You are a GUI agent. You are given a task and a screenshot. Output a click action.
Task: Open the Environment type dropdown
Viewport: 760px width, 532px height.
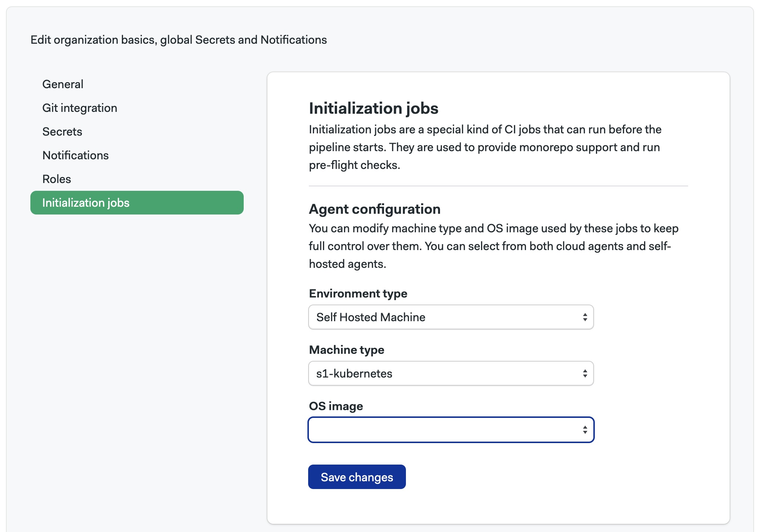pyautogui.click(x=450, y=317)
